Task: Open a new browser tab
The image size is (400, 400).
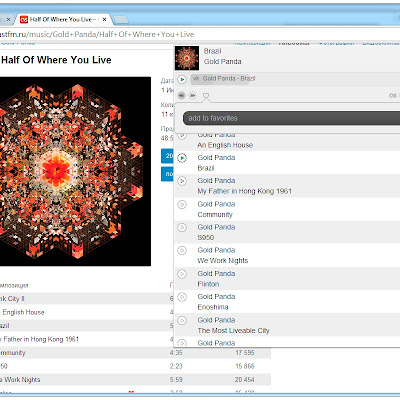Action: (x=121, y=20)
